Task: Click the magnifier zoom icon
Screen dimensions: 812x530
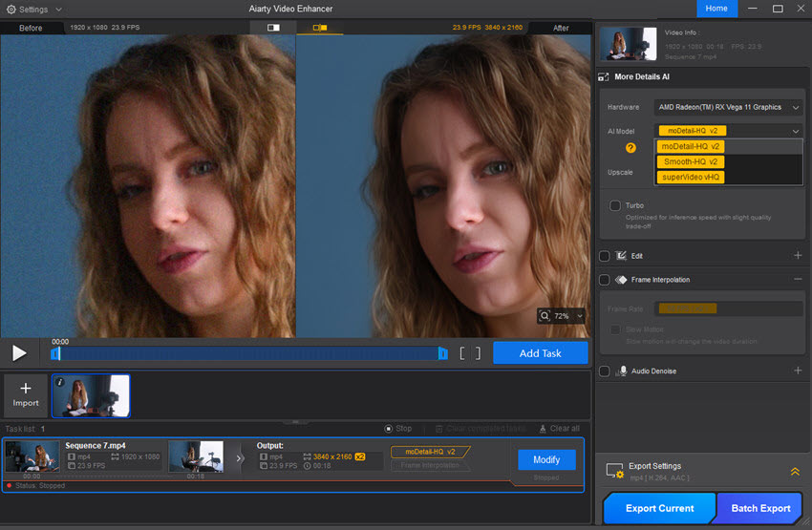Action: (545, 316)
